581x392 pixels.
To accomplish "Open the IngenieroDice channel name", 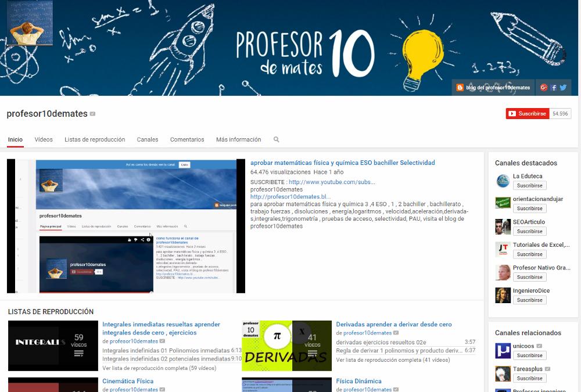I will (532, 291).
